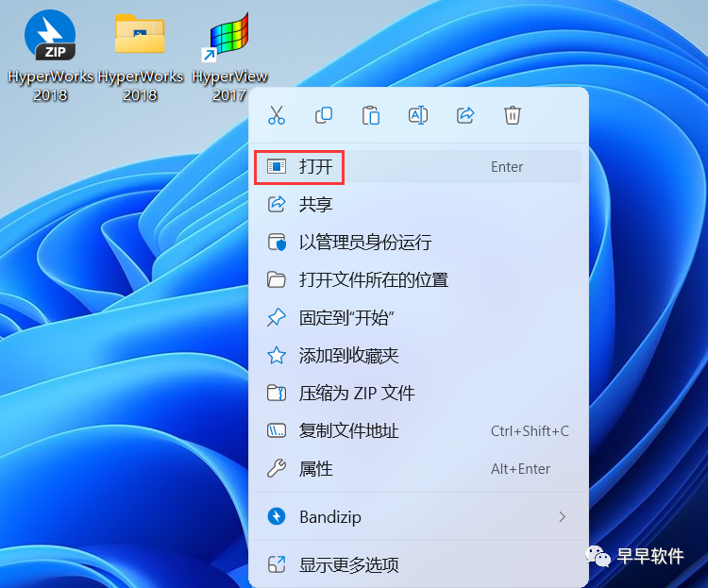The image size is (708, 588).
Task: Click the Delete trash can icon
Action: pos(513,115)
